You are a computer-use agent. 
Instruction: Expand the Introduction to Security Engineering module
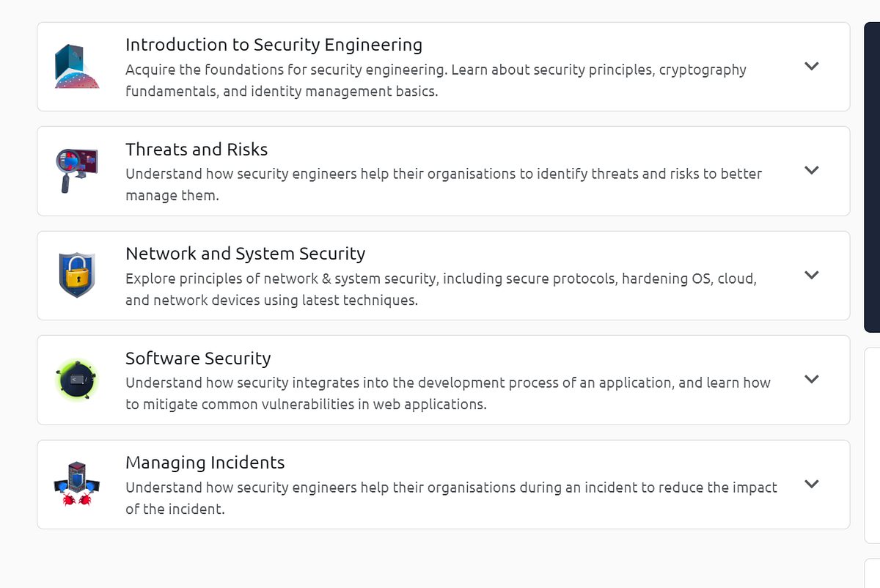pyautogui.click(x=812, y=66)
